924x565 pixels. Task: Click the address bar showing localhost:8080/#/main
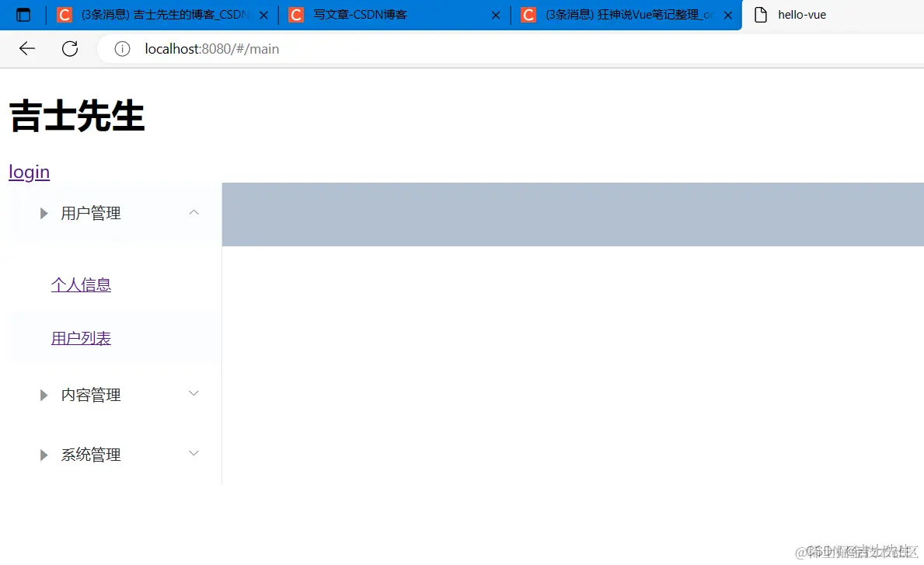coord(511,49)
